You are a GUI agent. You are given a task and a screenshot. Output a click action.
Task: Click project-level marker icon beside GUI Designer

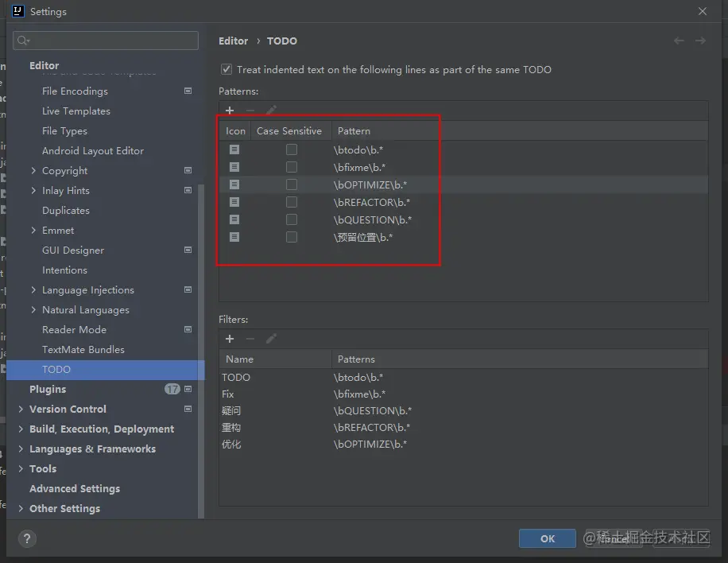coord(188,250)
